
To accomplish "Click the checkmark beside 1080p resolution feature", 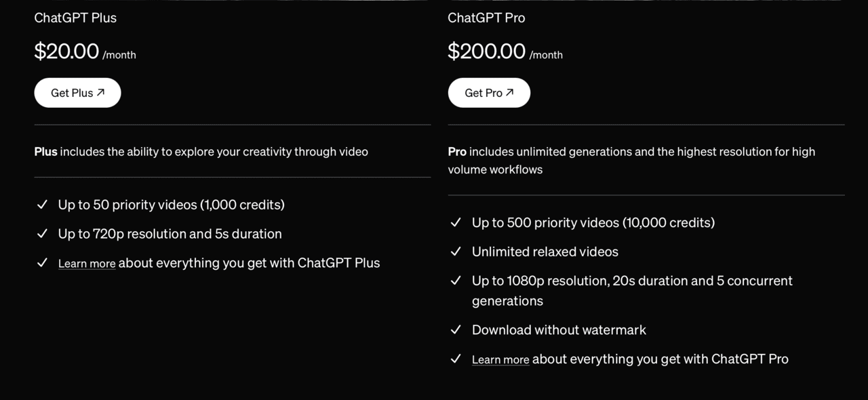I will pos(456,281).
